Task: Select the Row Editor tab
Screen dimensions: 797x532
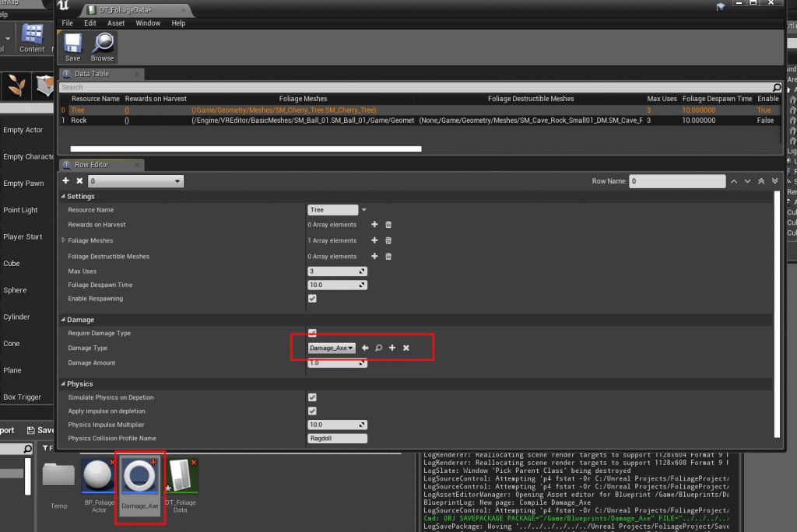Action: pyautogui.click(x=101, y=165)
